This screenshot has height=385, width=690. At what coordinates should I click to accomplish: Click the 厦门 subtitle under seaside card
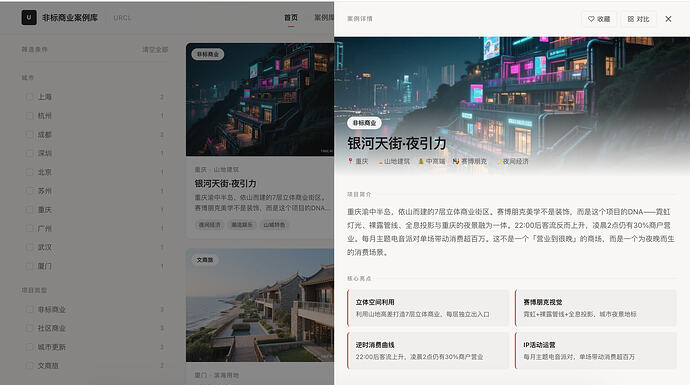217,375
